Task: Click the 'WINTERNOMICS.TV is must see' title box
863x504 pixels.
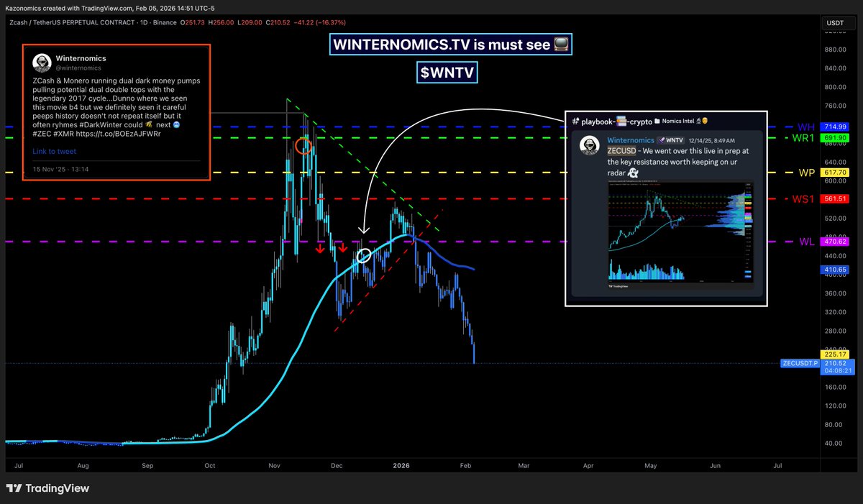Action: pos(452,46)
